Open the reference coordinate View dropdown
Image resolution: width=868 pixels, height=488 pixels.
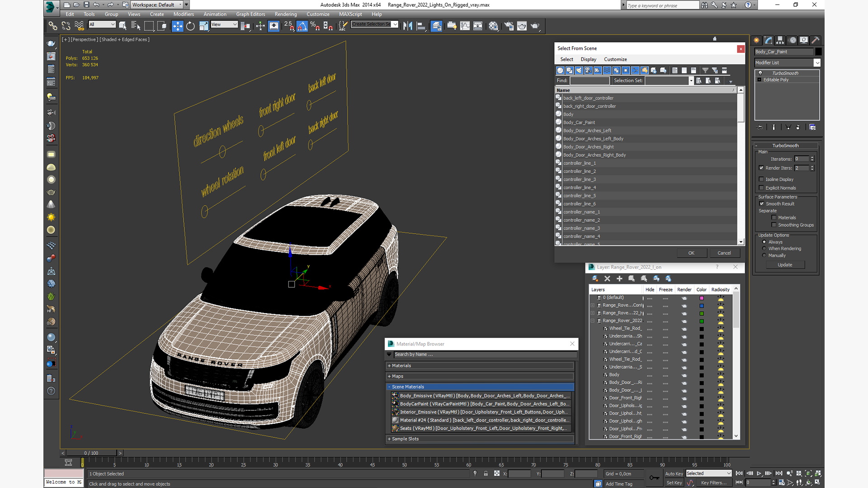(x=224, y=24)
